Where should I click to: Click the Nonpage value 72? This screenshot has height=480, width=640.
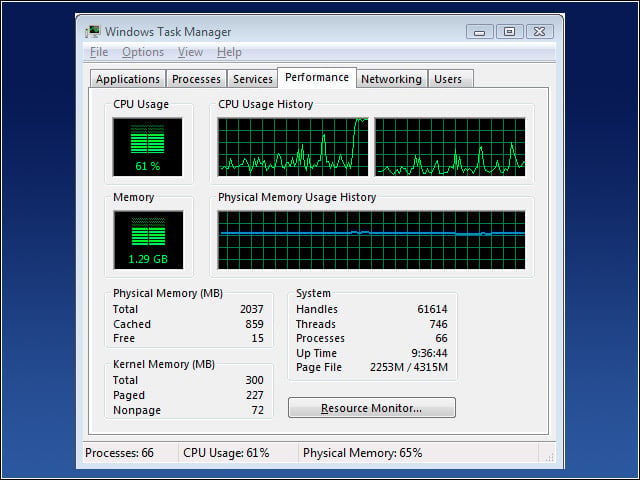[258, 410]
